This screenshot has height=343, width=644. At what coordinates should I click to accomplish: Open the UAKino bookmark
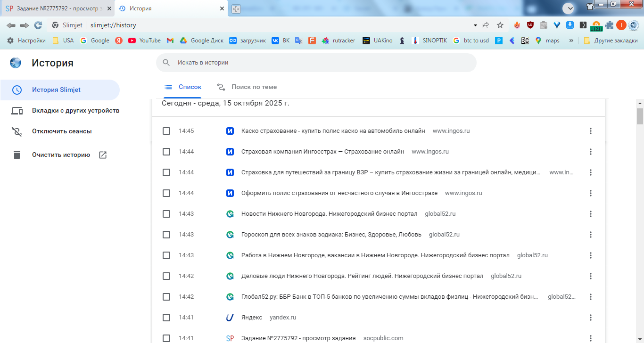377,41
